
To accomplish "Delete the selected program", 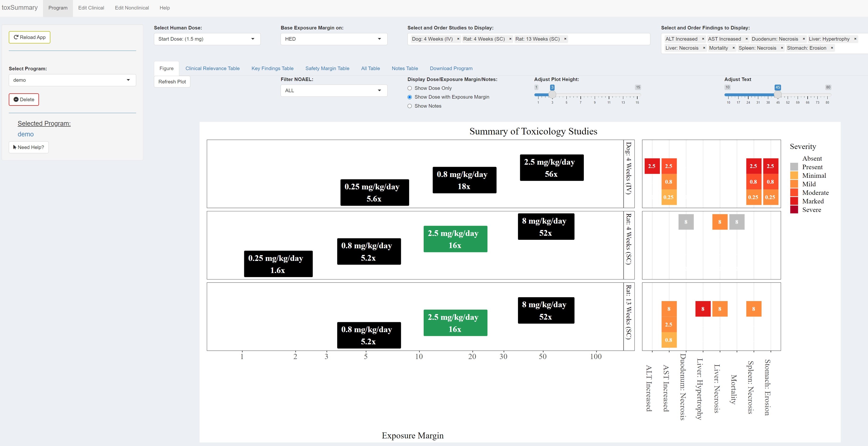I will [24, 100].
